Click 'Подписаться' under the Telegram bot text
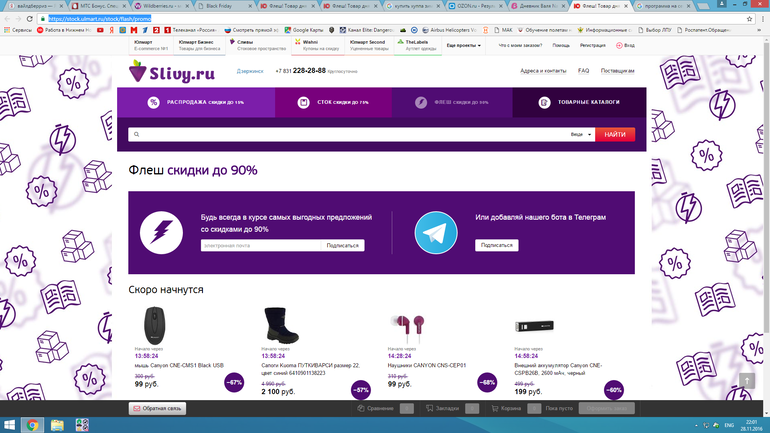This screenshot has height=433, width=770. 496,245
